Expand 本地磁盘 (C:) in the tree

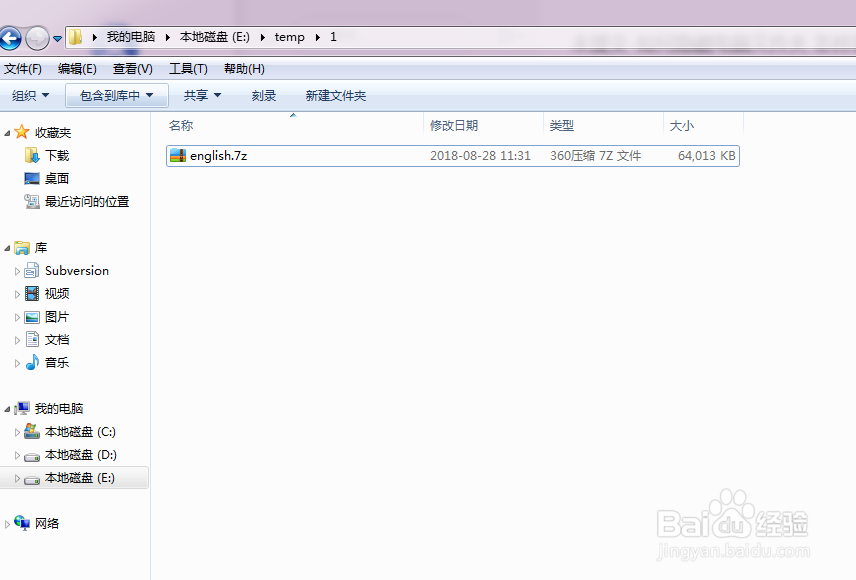tap(17, 433)
